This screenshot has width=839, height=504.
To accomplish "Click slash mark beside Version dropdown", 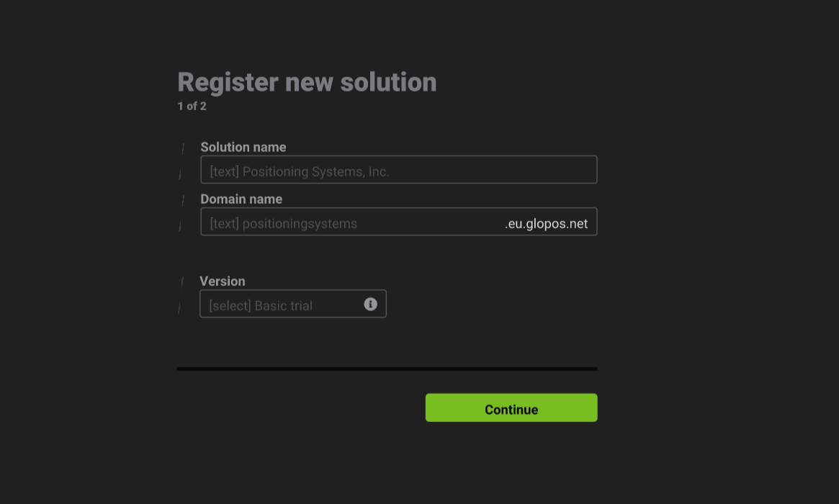I will [x=179, y=308].
